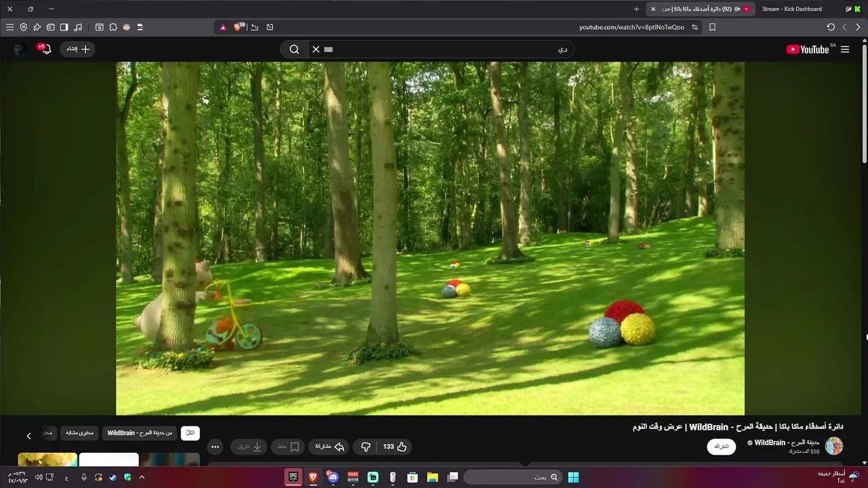Viewport: 868px width, 488px height.
Task: Open the yellow recommended video thumbnail
Action: [x=47, y=460]
